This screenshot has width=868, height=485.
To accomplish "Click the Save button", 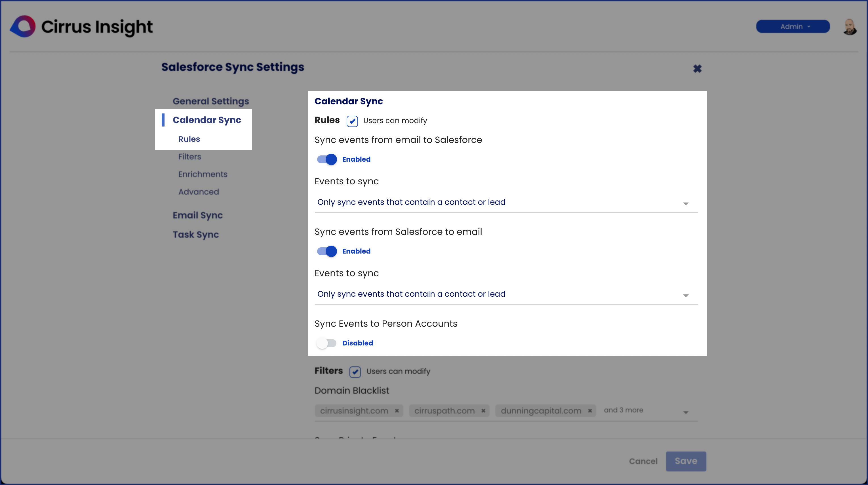I will (x=686, y=461).
